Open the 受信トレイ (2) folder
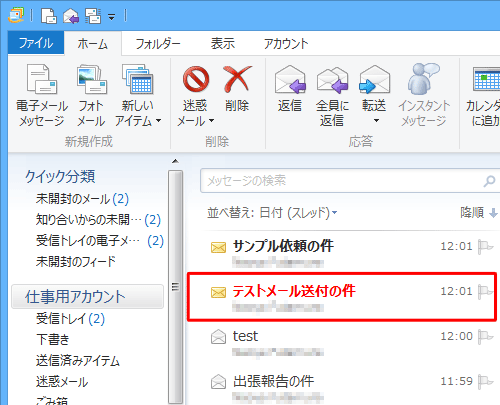The image size is (500, 405). click(x=70, y=318)
